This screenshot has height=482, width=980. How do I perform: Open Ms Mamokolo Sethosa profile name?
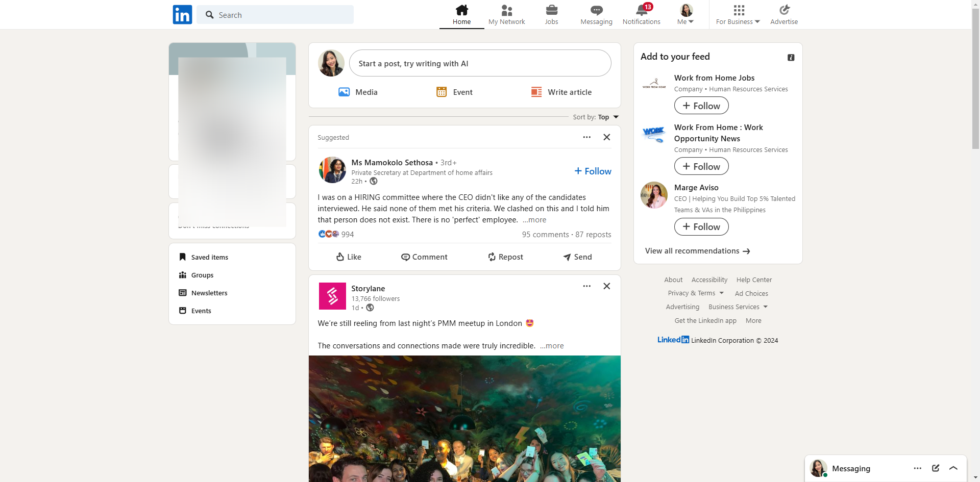391,163
